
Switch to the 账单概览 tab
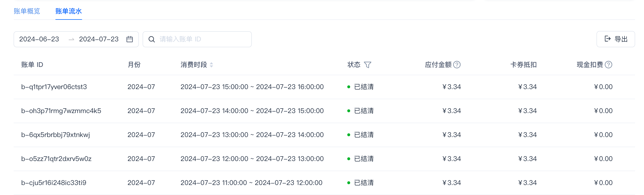tap(27, 11)
